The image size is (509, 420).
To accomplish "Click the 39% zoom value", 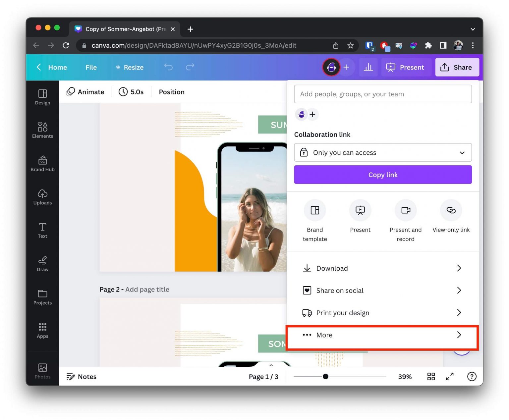I will point(405,377).
